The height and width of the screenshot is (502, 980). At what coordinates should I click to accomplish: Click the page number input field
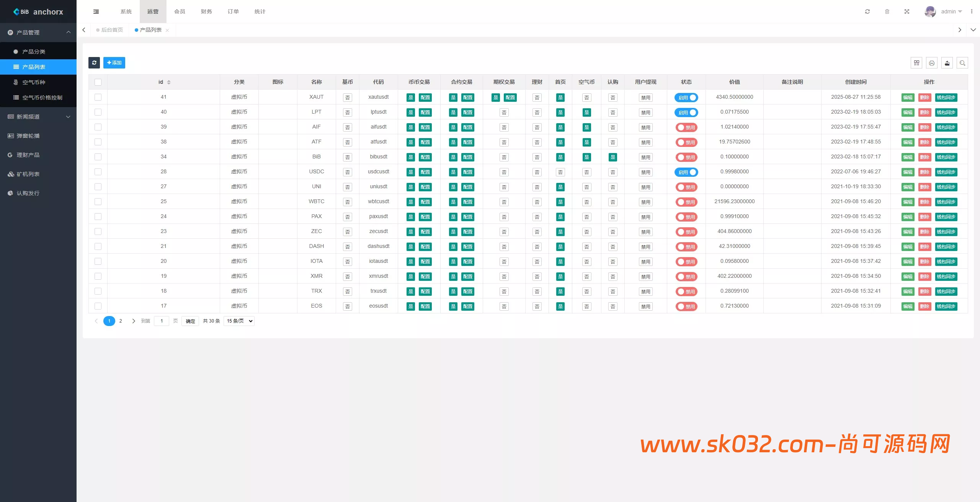tap(162, 321)
